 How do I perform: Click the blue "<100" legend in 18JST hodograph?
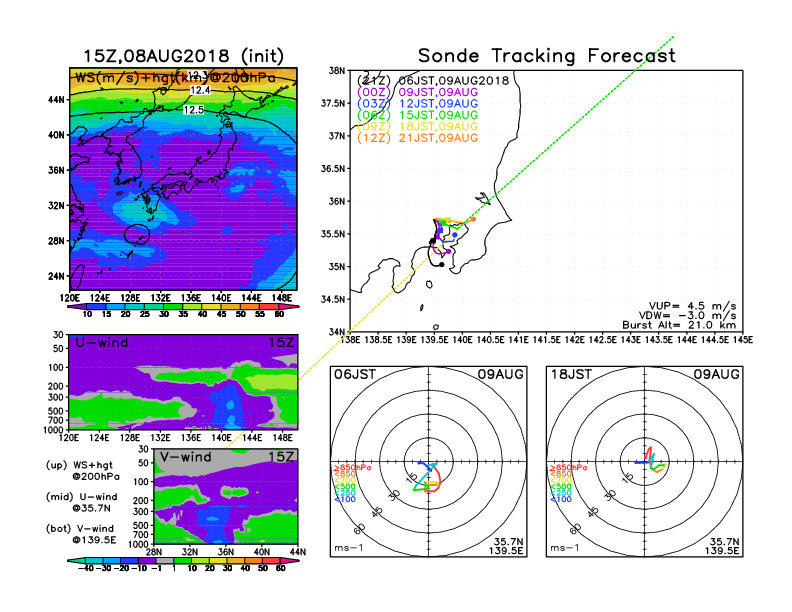tap(561, 499)
